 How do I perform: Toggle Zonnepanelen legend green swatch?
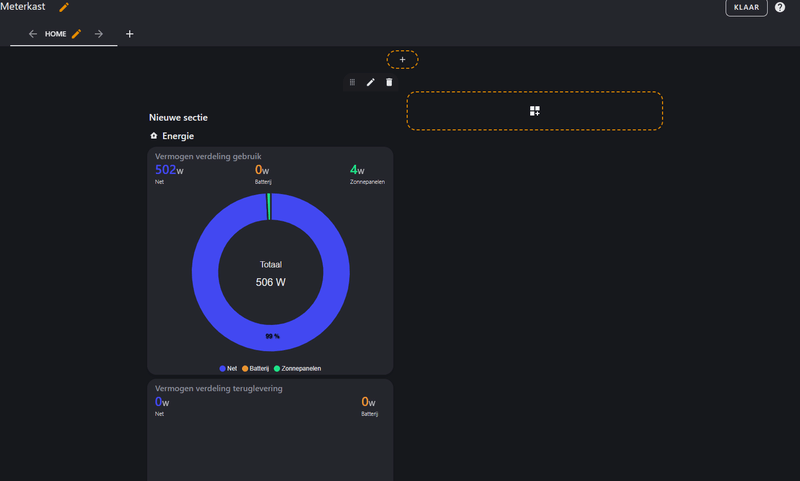277,368
